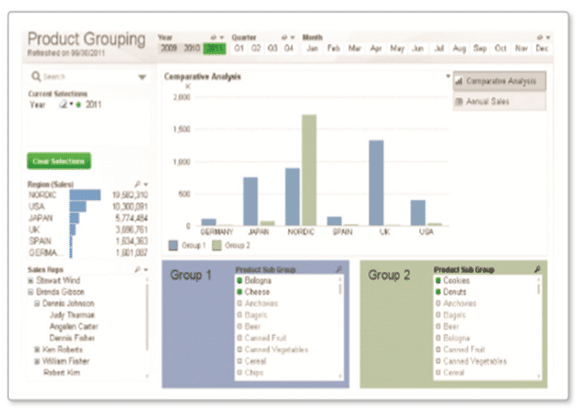Click Group 2 Product Sub Group search icon
The width and height of the screenshot is (578, 414).
pos(537,269)
